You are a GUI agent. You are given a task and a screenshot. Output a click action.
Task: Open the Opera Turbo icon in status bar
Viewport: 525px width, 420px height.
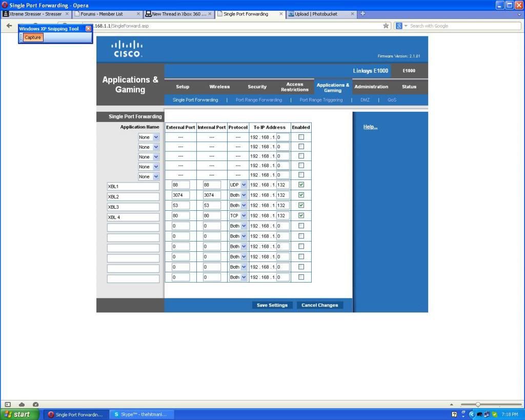[35, 404]
